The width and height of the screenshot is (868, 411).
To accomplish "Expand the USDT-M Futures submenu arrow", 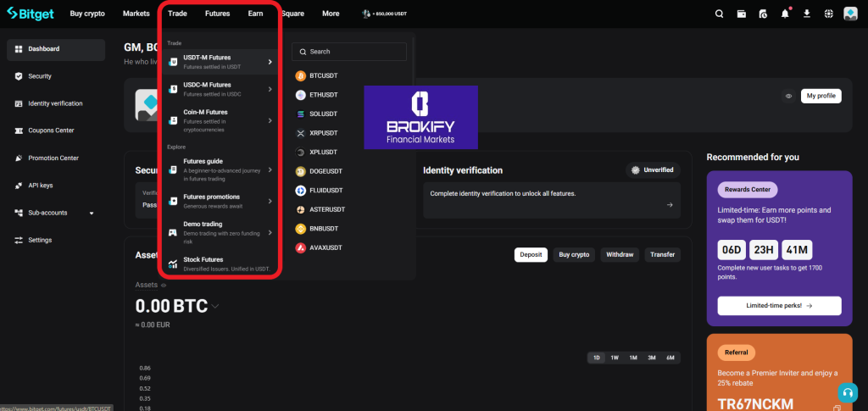I will (270, 62).
